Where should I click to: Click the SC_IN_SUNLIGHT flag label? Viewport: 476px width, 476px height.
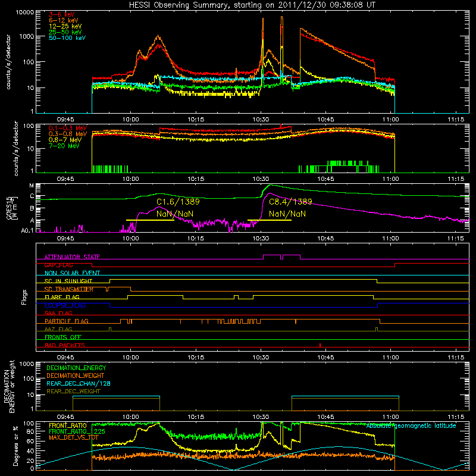point(68,281)
